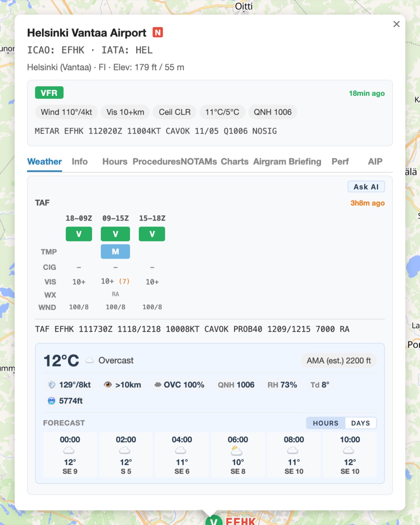Click the 15–18Z TAF period header
420x525 pixels.
[x=152, y=218]
